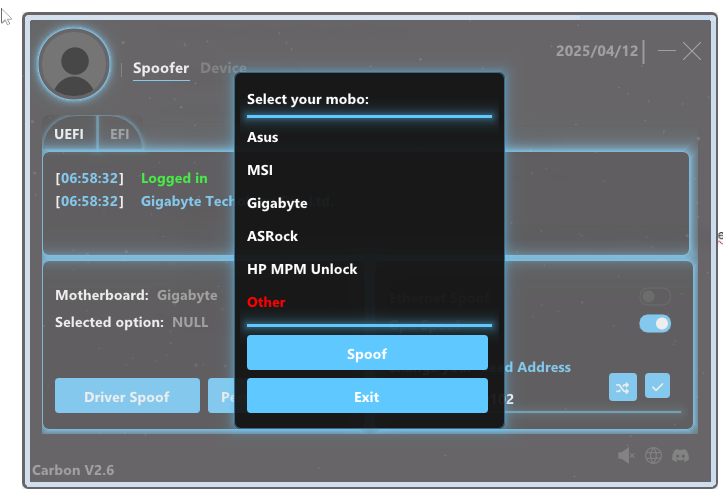
Task: Minimize the Carbon spoofer window
Action: coord(667,51)
